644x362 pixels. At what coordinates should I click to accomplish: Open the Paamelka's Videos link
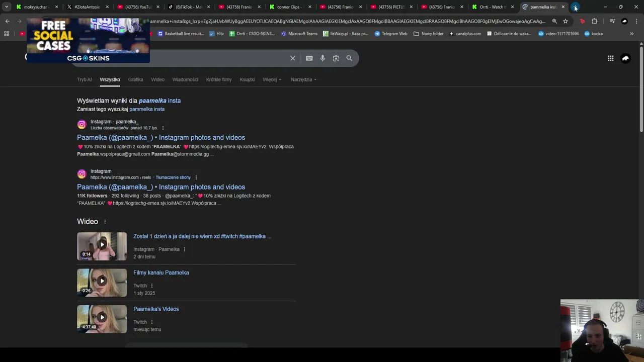click(x=156, y=309)
